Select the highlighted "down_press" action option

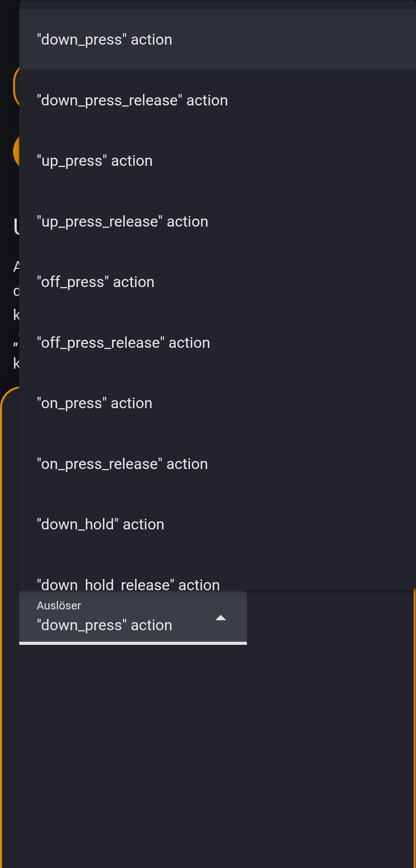click(x=104, y=40)
